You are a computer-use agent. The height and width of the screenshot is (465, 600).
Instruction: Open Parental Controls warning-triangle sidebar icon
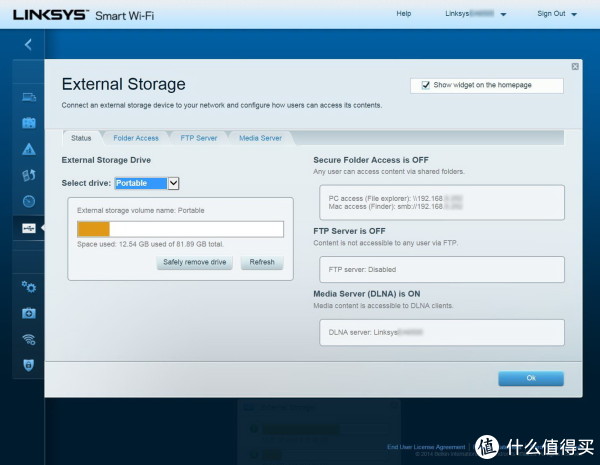pos(29,149)
